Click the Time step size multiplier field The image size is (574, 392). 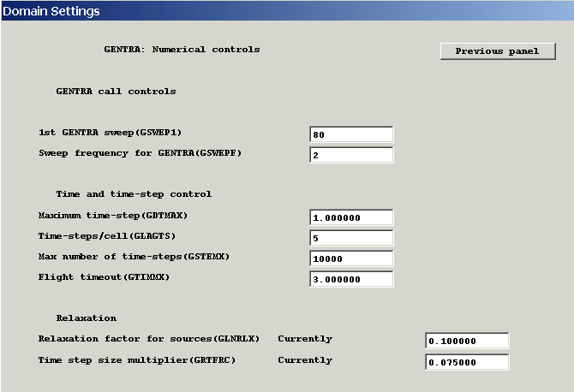point(467,361)
